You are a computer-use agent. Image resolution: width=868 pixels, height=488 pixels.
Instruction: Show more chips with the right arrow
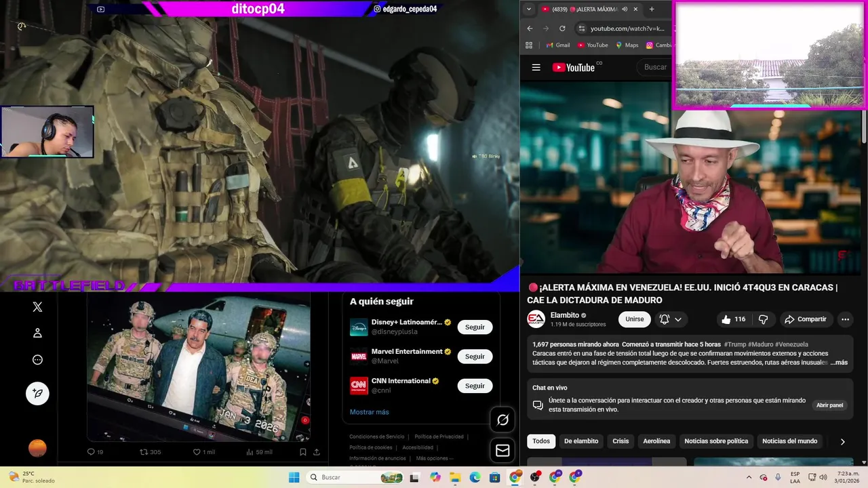click(x=843, y=442)
